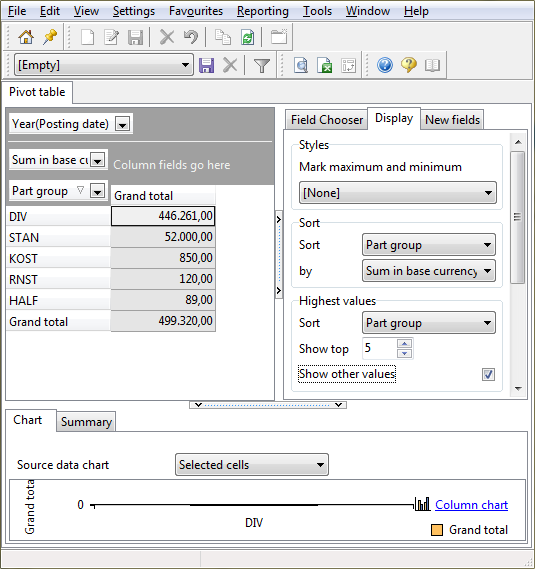535x569 pixels.
Task: Open the Part group field filter dropdown
Action: 98,191
